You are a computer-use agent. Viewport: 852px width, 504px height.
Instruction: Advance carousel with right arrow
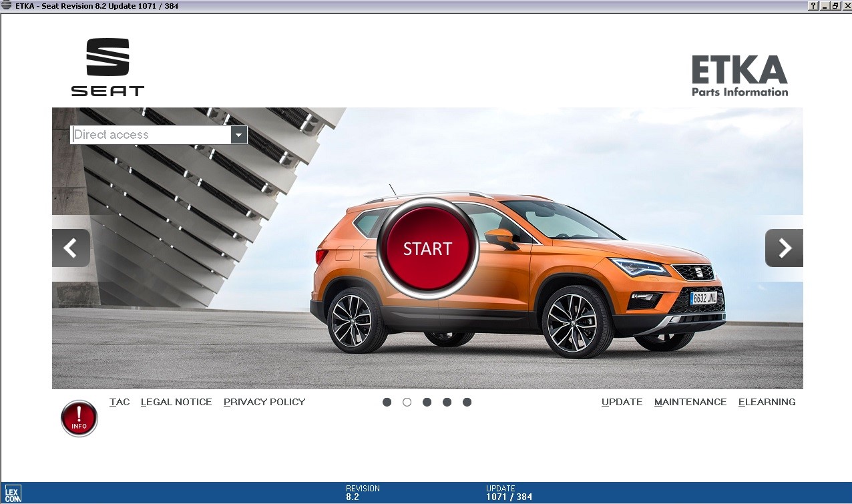pyautogui.click(x=784, y=248)
